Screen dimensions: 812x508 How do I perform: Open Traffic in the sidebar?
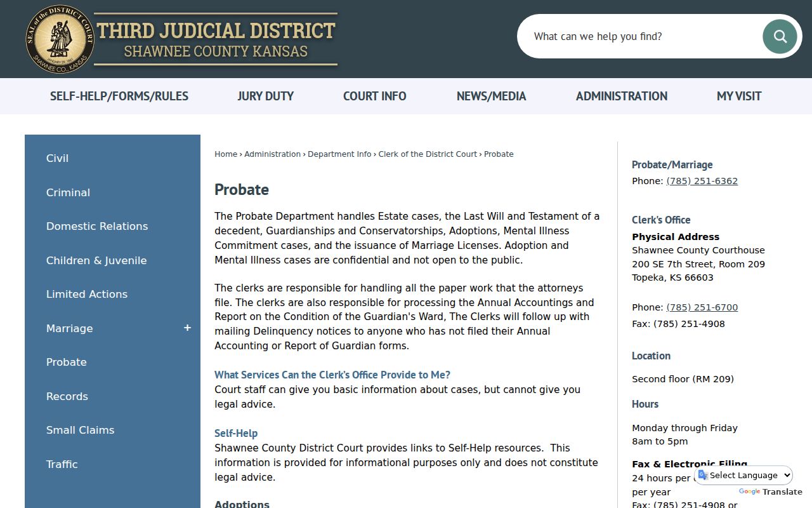tap(62, 464)
